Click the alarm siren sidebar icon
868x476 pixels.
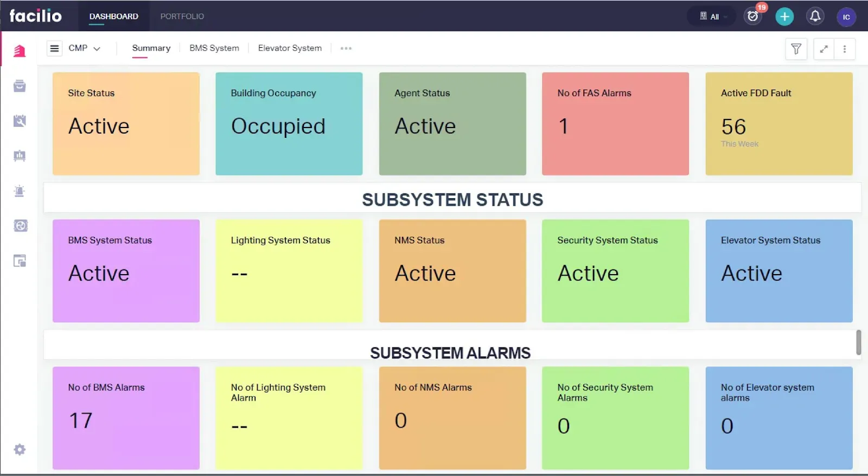tap(20, 191)
